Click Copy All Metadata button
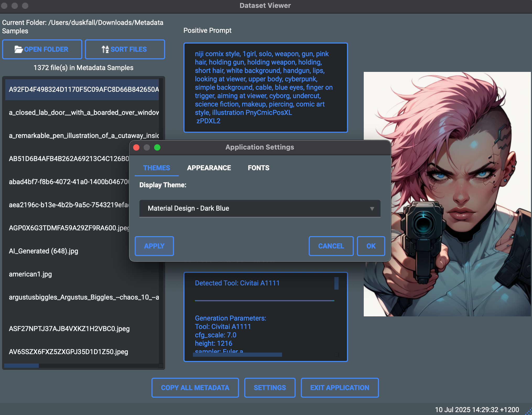Viewport: 532px width, 415px height. point(195,388)
